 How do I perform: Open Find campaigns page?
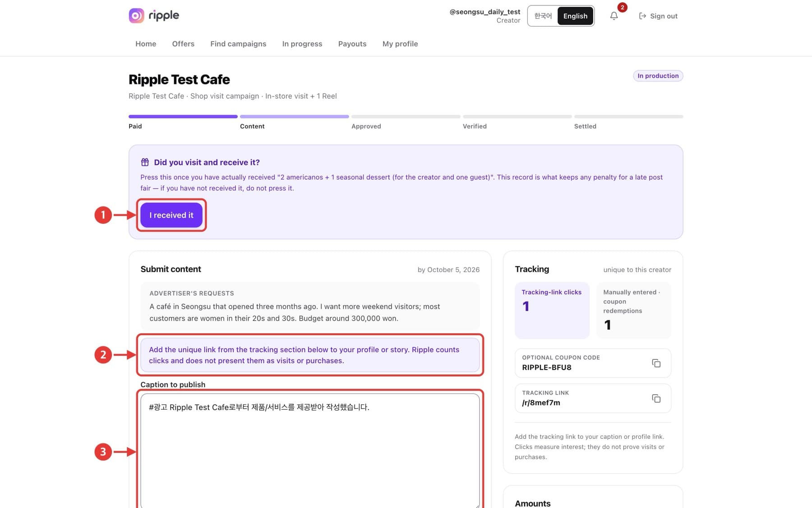238,44
